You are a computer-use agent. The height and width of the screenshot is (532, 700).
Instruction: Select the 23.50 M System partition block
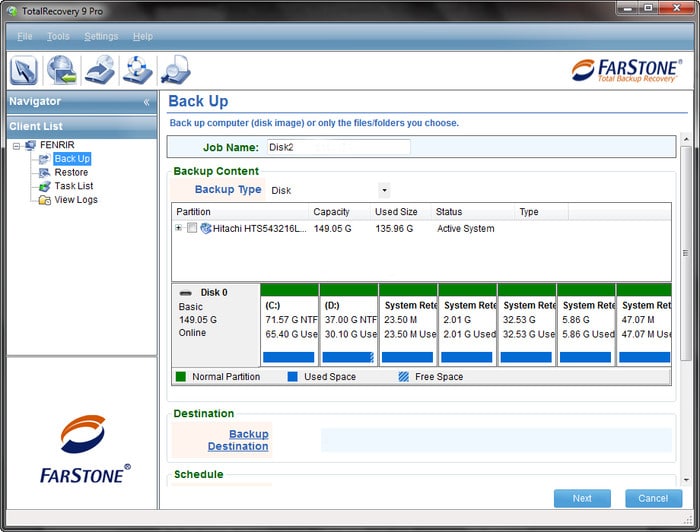tap(408, 325)
